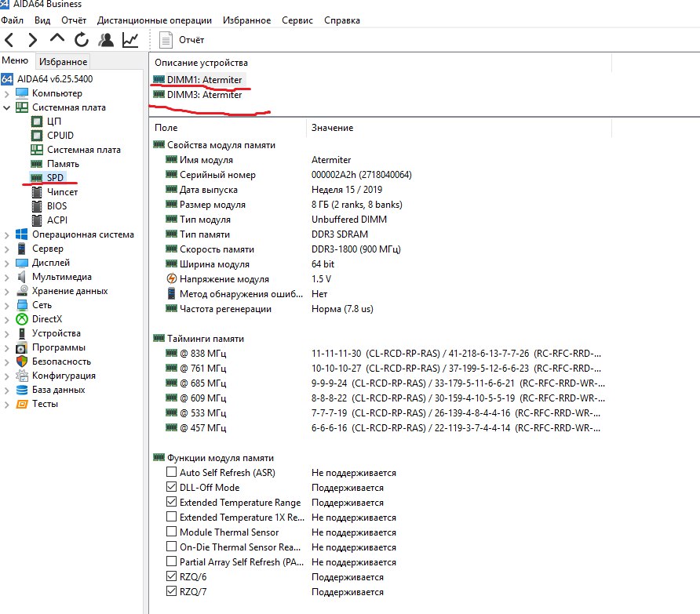
Task: Click the Конфигурация gears icon
Action: click(x=22, y=376)
